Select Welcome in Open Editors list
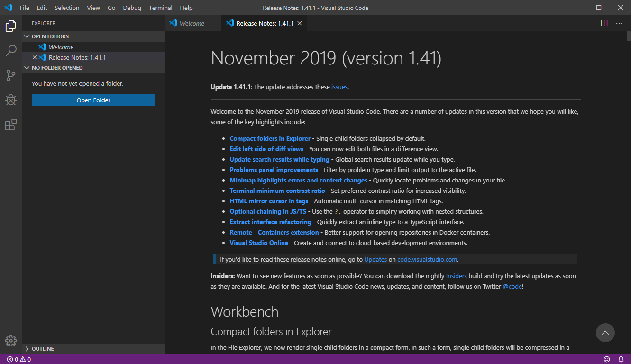Image resolution: width=631 pixels, height=364 pixels. (x=93, y=47)
